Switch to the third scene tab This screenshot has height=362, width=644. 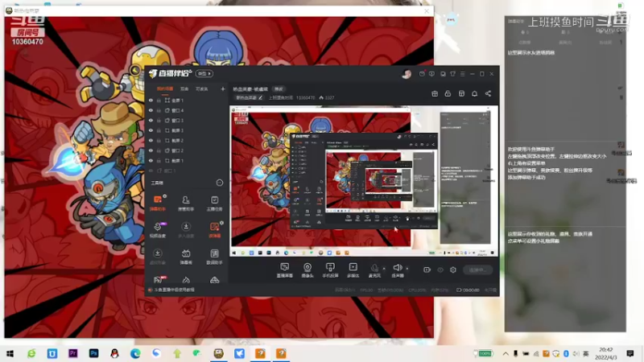click(202, 88)
